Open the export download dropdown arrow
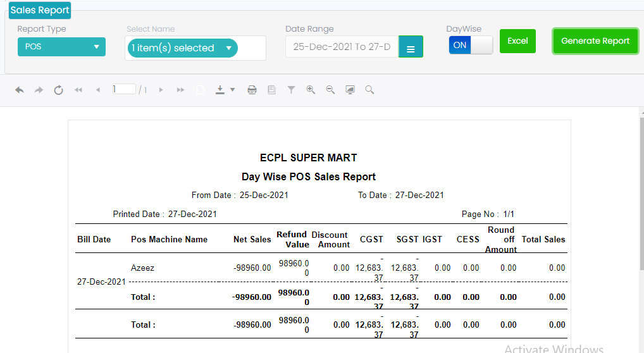The width and height of the screenshot is (644, 353). pyautogui.click(x=232, y=90)
